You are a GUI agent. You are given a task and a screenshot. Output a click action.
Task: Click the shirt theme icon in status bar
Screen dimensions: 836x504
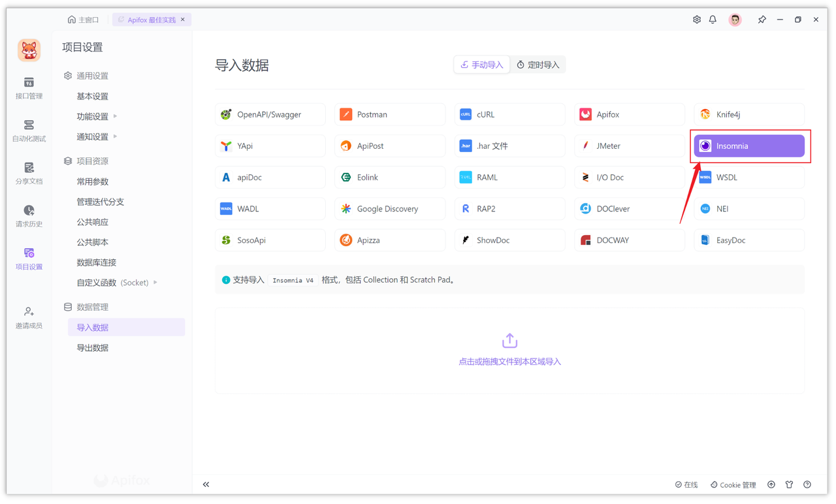point(789,484)
